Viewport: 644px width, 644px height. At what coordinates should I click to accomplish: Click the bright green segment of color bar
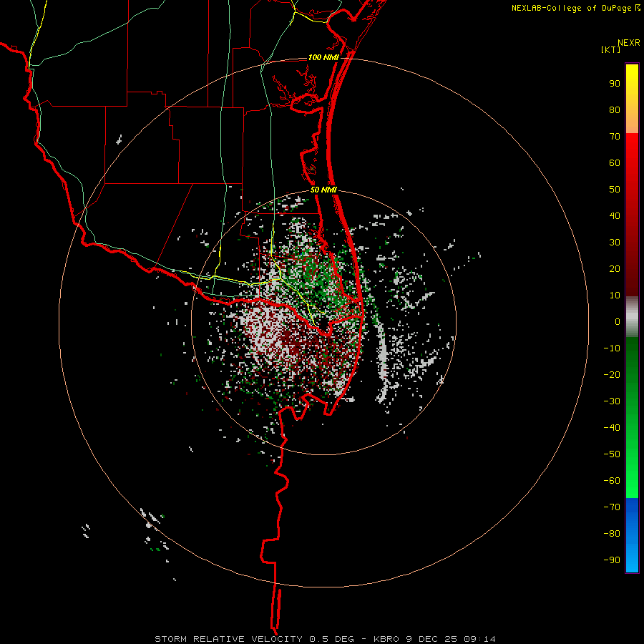(632, 418)
